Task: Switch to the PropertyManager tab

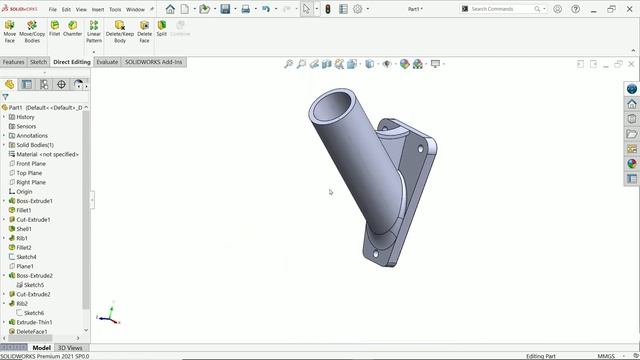Action: click(x=27, y=84)
